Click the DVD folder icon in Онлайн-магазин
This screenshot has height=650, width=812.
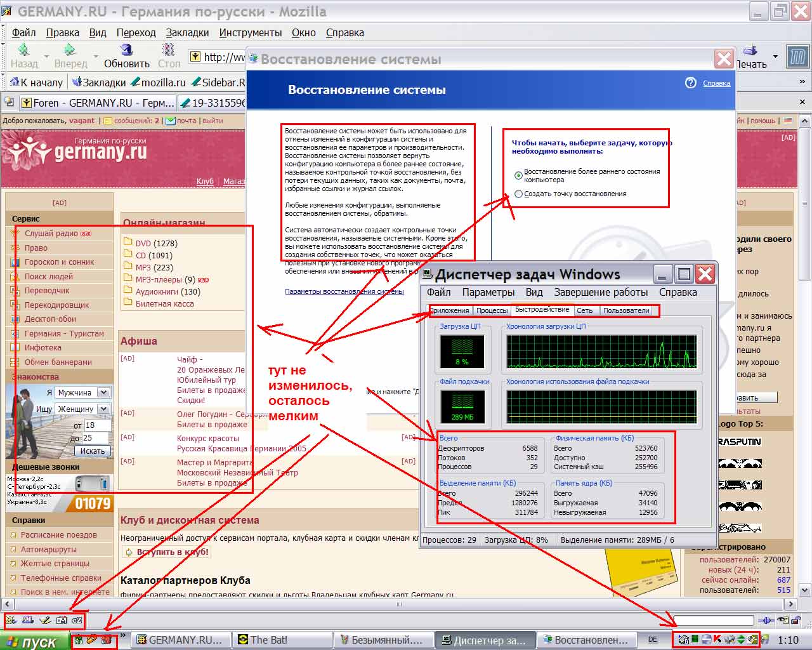pos(128,242)
